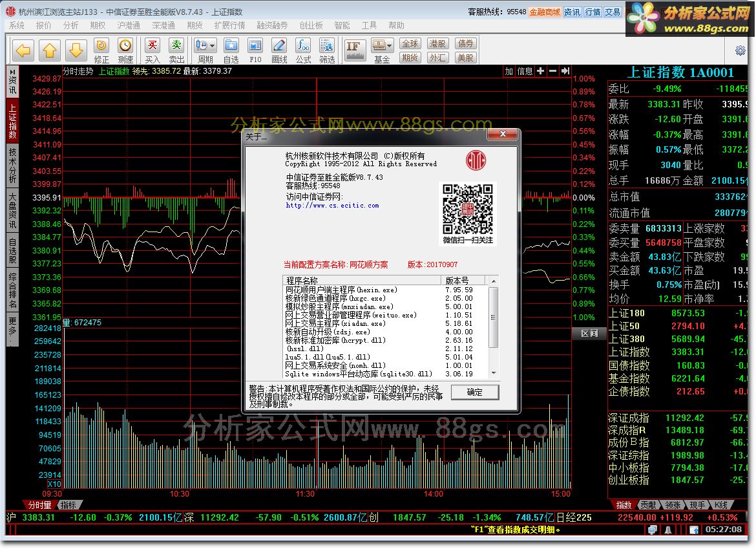756x549 pixels.
Task: Open the 修正 correction tool
Action: 101,50
